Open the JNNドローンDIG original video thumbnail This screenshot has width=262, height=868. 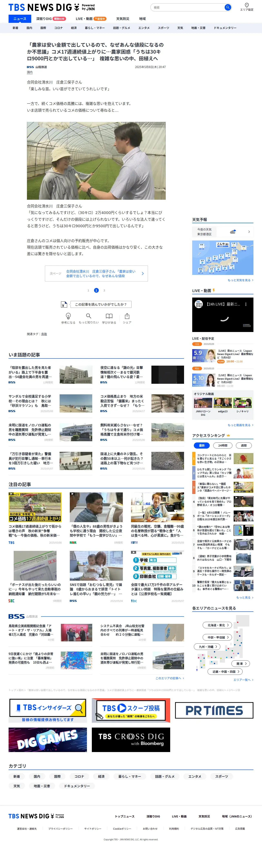click(203, 403)
